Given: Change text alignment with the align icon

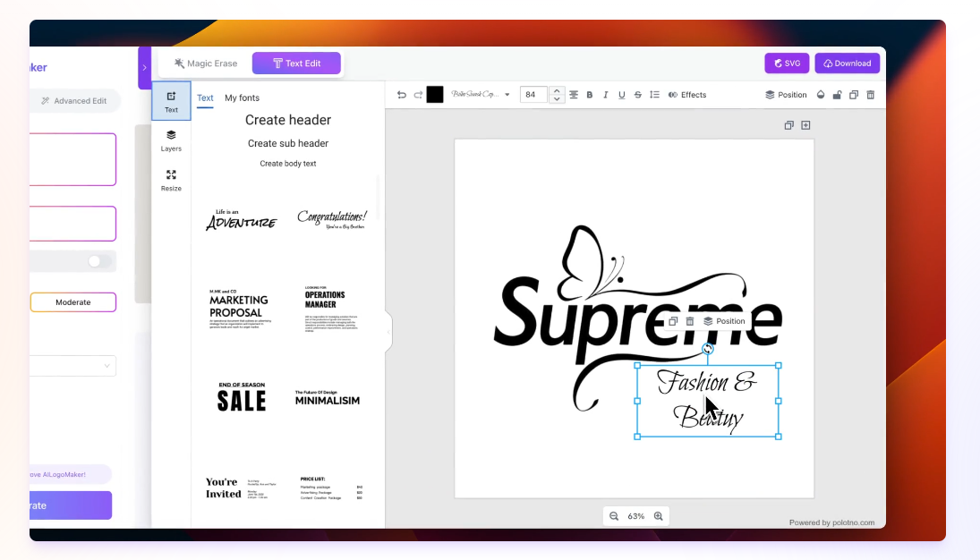Looking at the screenshot, I should [x=574, y=95].
